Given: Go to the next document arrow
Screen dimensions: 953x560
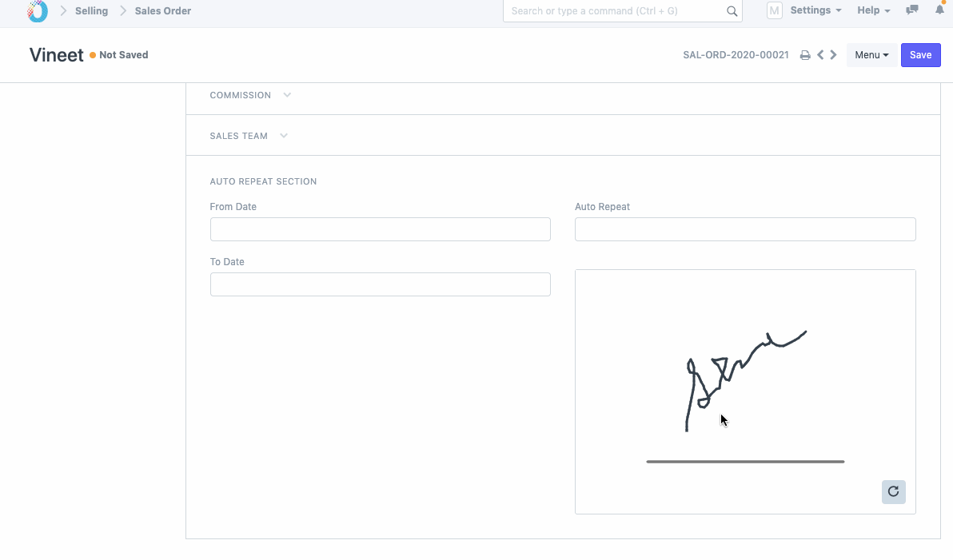Looking at the screenshot, I should click(834, 55).
